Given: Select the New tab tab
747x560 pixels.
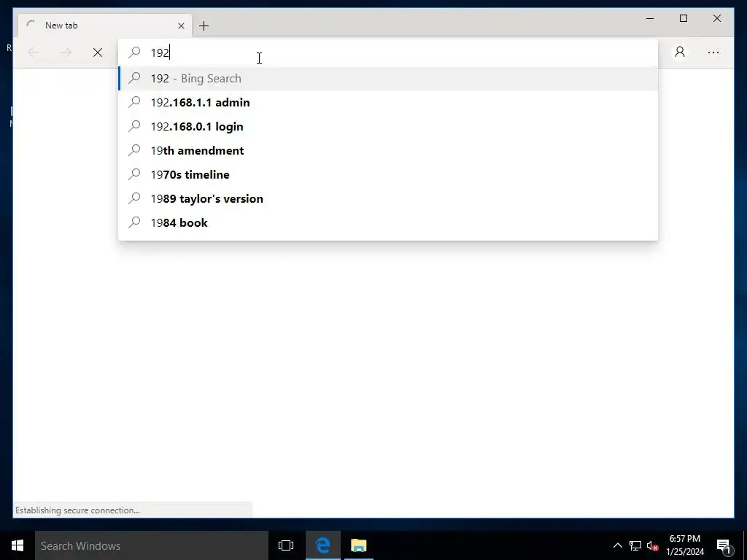Looking at the screenshot, I should pyautogui.click(x=105, y=26).
